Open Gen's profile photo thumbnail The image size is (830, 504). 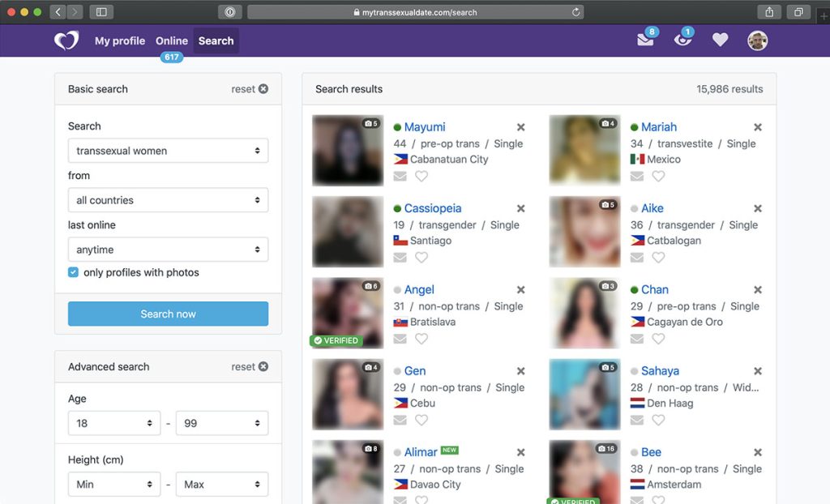[348, 395]
